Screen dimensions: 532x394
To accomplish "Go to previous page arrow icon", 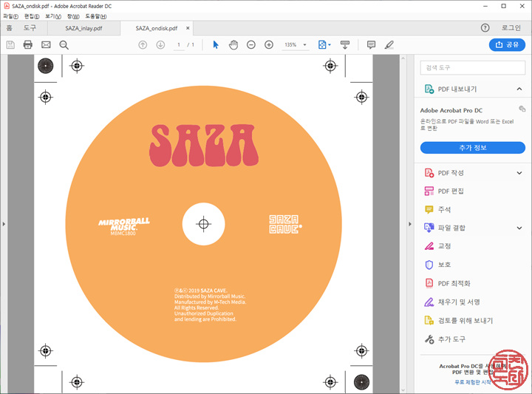I will 143,45.
